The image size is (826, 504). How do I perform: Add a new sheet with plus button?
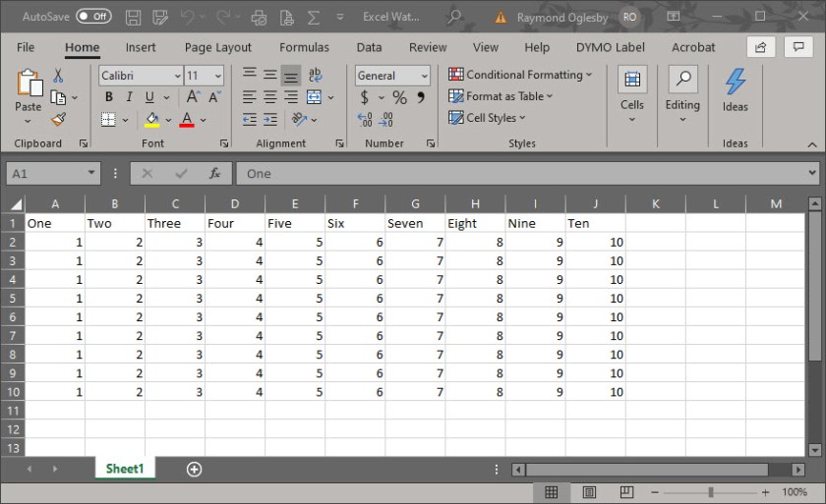pyautogui.click(x=194, y=470)
